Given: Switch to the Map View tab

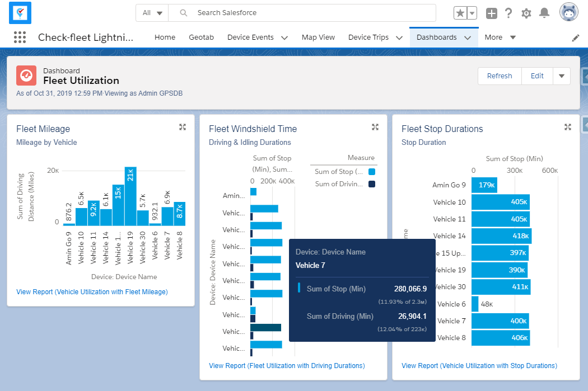Looking at the screenshot, I should pos(318,37).
